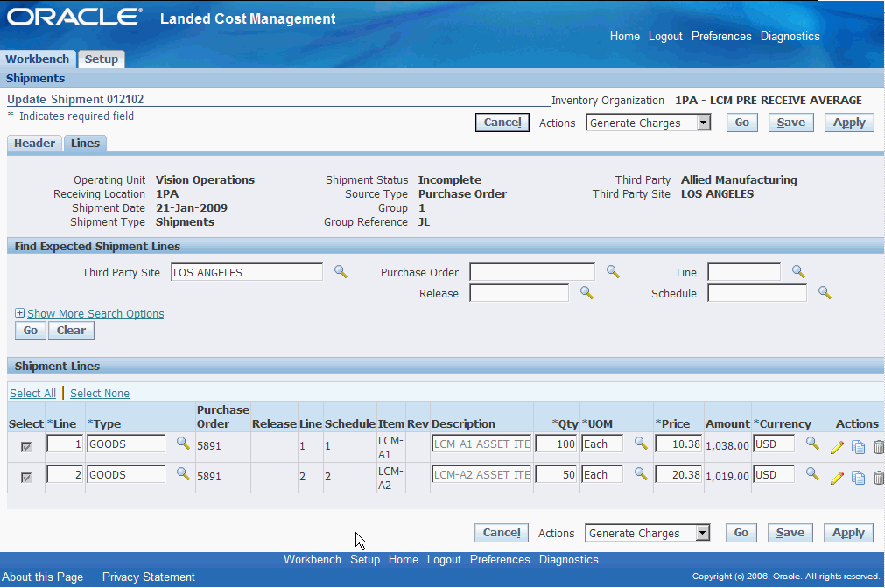Viewport: 885px width, 588px height.
Task: Click top Save button
Action: click(791, 122)
